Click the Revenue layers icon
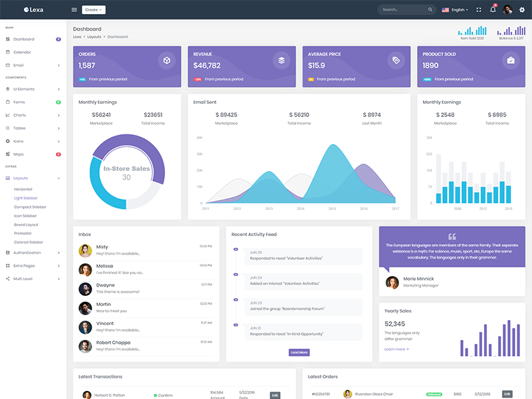532x399 pixels. coord(281,61)
